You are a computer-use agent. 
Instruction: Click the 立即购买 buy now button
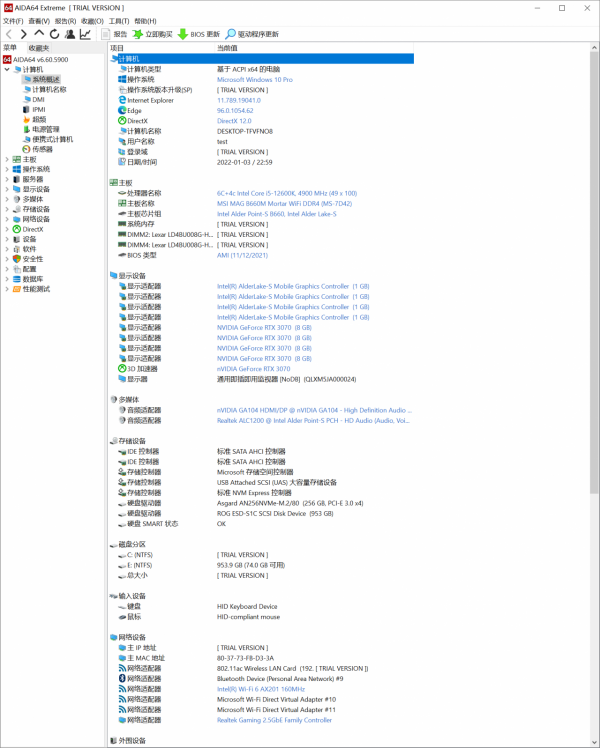(x=152, y=34)
